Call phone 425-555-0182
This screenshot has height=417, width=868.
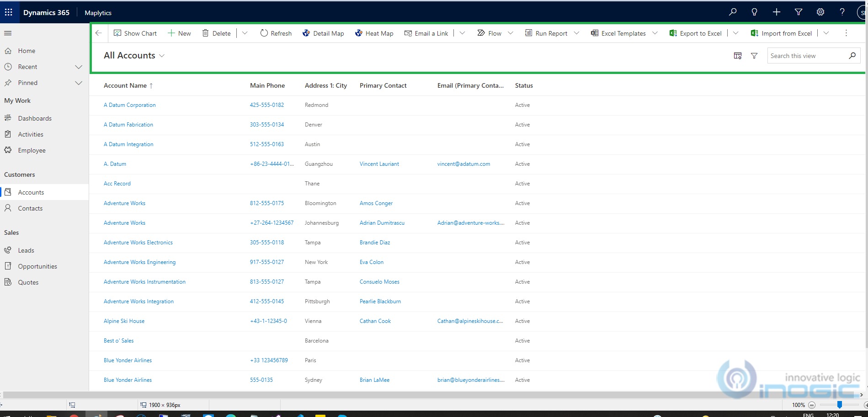[x=267, y=105]
